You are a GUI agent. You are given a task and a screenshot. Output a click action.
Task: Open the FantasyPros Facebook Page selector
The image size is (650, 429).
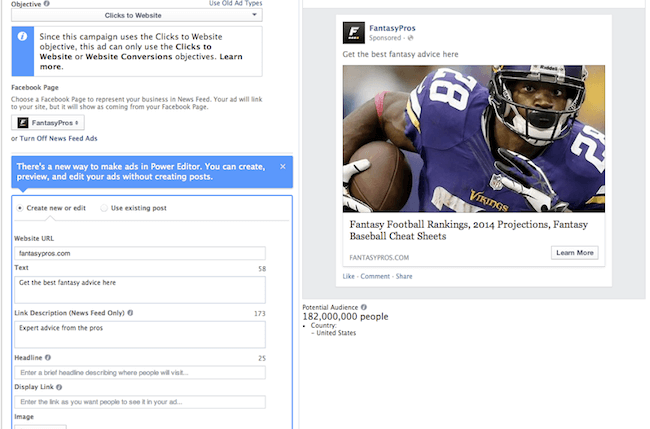click(45, 122)
